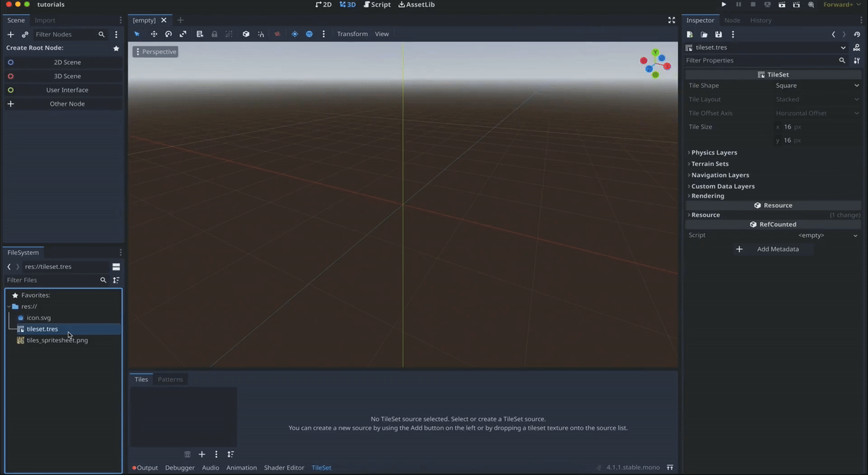Open the AssetLib workspace
The image size is (868, 475).
pos(416,5)
